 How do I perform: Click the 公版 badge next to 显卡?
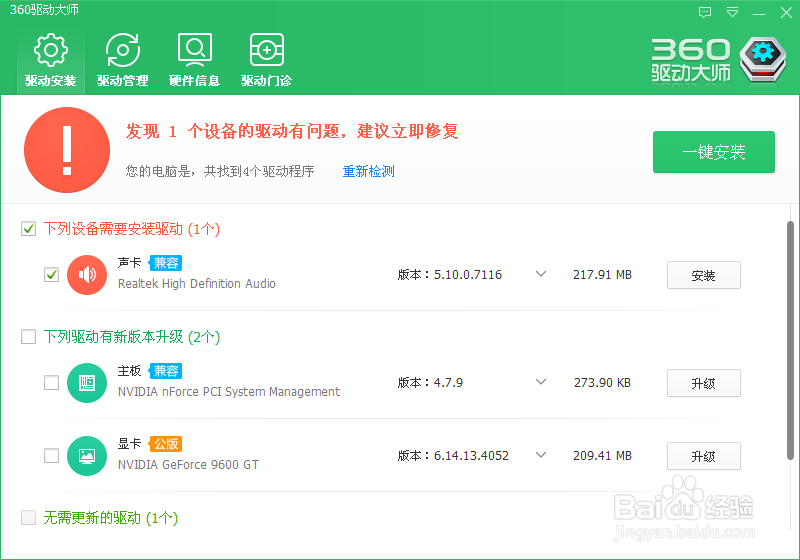(166, 444)
